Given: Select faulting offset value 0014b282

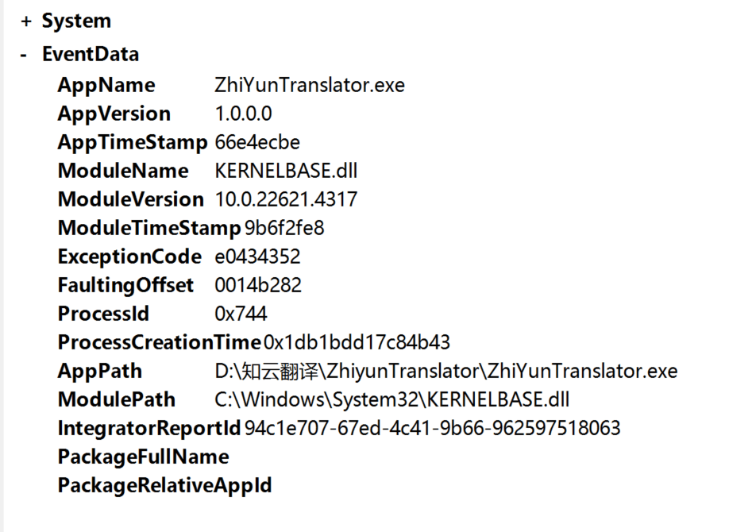Looking at the screenshot, I should [258, 285].
